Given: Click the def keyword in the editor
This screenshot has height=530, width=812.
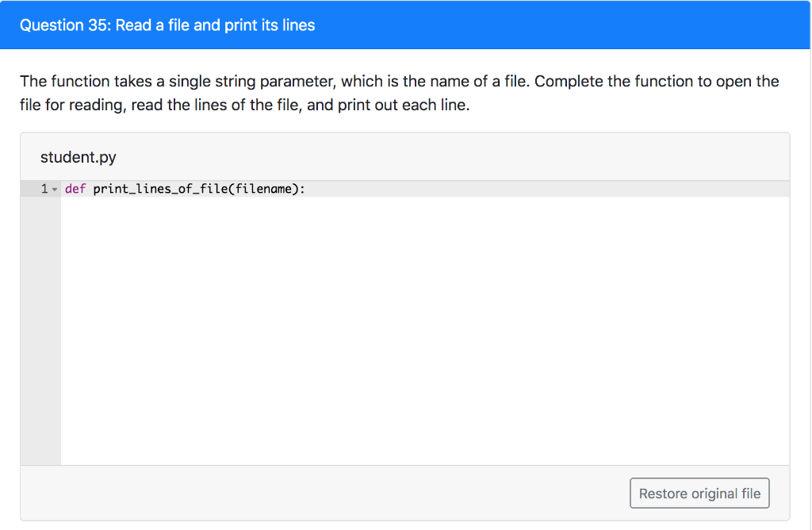Looking at the screenshot, I should [x=77, y=189].
